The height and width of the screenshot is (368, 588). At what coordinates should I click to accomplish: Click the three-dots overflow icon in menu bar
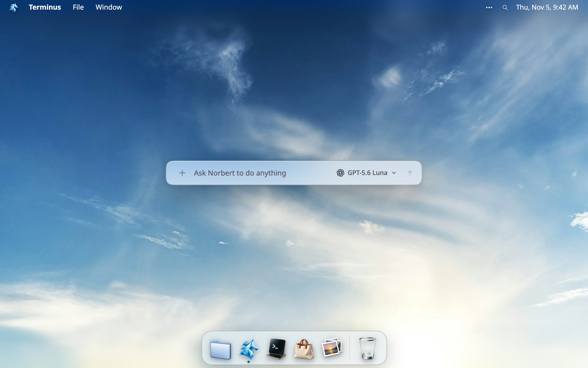(489, 7)
